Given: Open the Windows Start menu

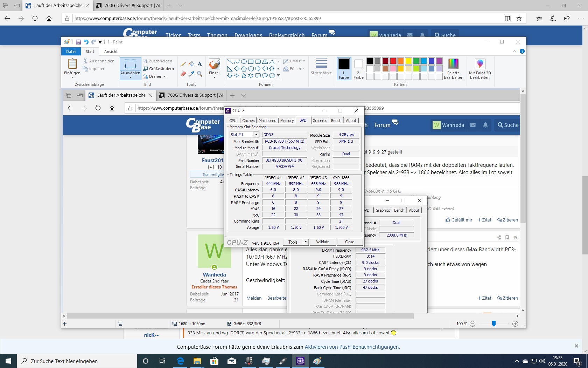Looking at the screenshot, I should pos(8,361).
